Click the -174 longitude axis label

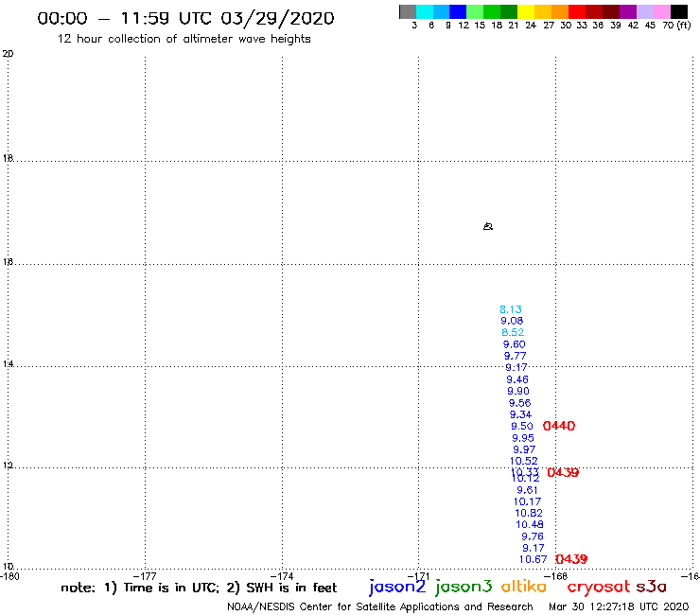pos(282,576)
